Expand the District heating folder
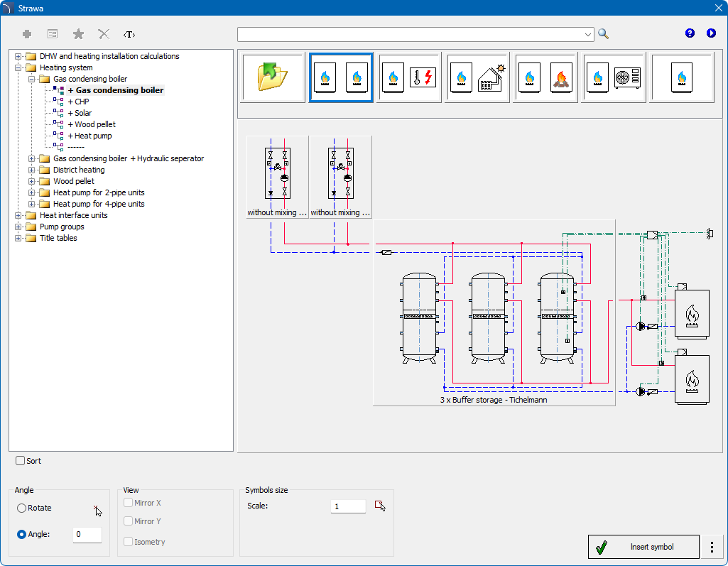728x566 pixels. (32, 170)
